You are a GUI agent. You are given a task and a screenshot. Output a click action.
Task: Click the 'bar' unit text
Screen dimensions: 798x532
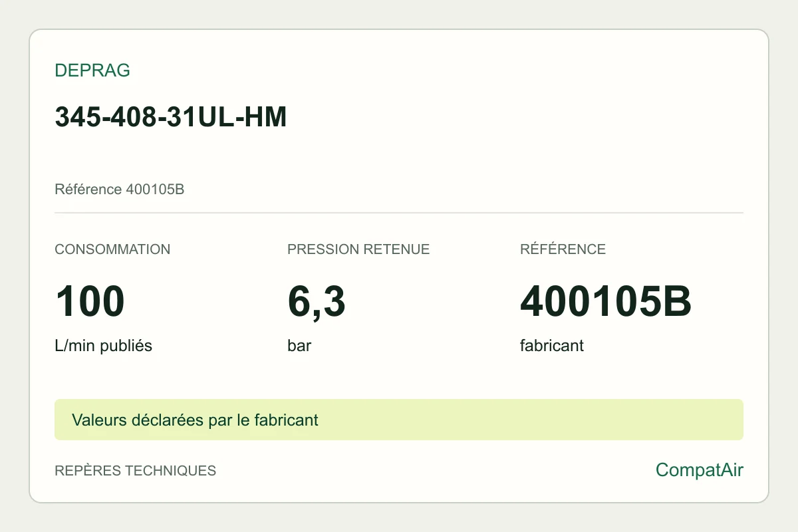(299, 346)
